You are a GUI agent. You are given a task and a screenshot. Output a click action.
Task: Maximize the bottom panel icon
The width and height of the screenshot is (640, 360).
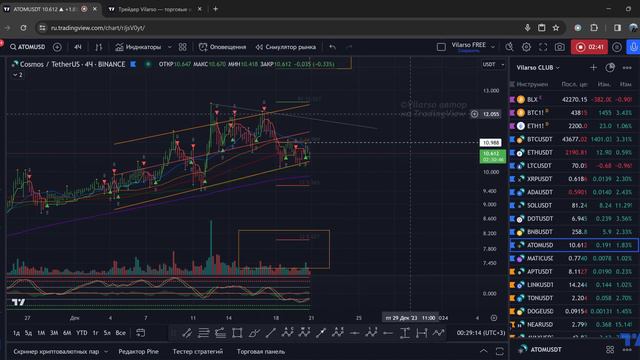click(499, 351)
